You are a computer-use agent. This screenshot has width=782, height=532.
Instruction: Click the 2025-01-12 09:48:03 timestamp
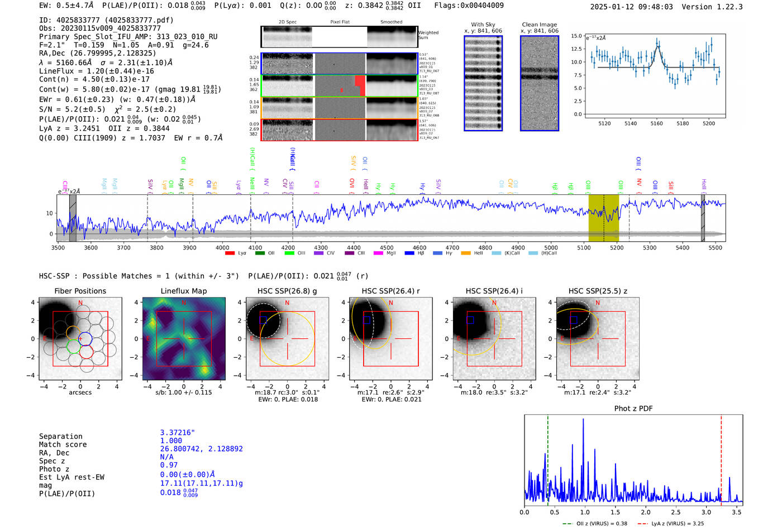(x=632, y=7)
